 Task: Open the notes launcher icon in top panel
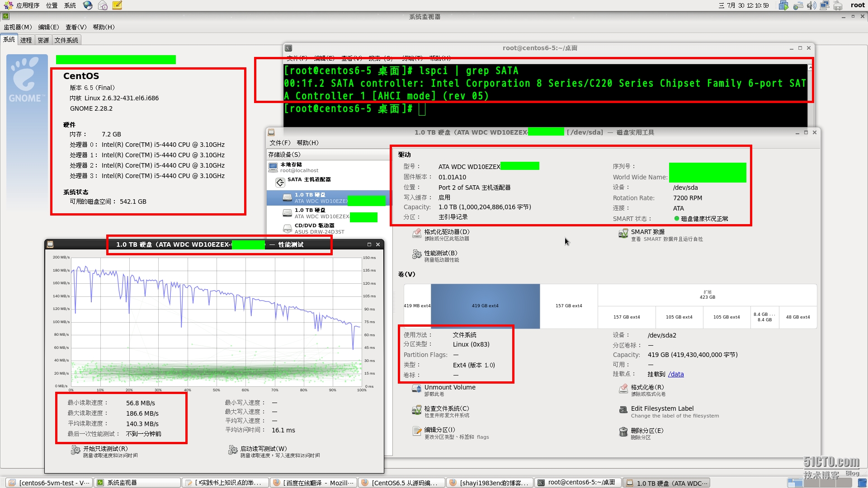(x=117, y=5)
